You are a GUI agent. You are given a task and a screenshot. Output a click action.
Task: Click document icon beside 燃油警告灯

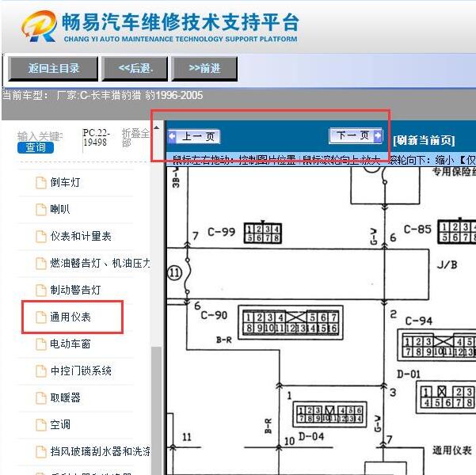pos(41,263)
